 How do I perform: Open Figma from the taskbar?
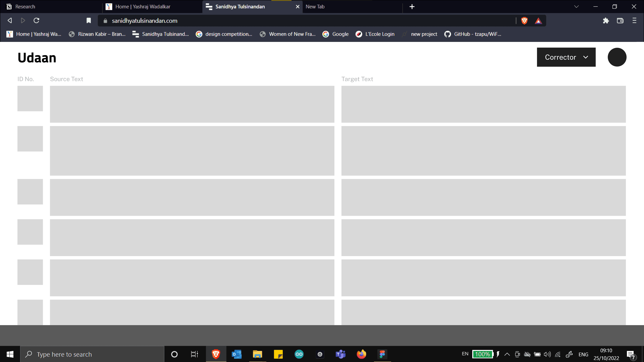(382, 354)
